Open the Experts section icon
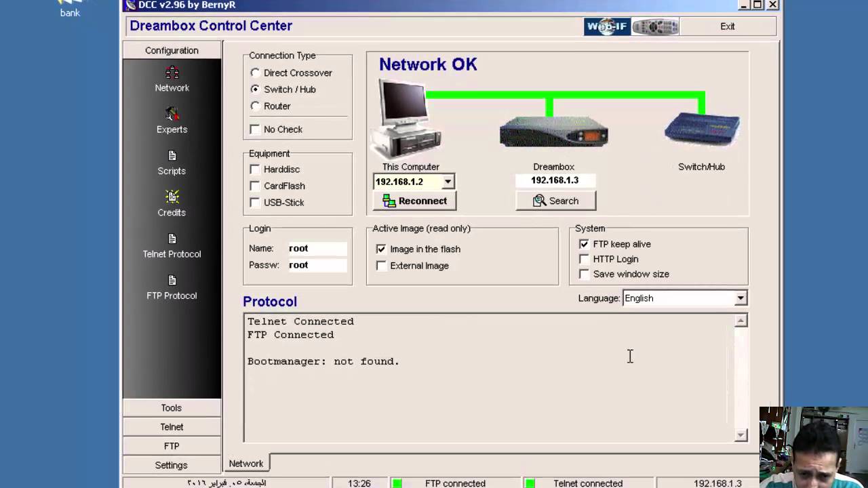 (x=172, y=114)
